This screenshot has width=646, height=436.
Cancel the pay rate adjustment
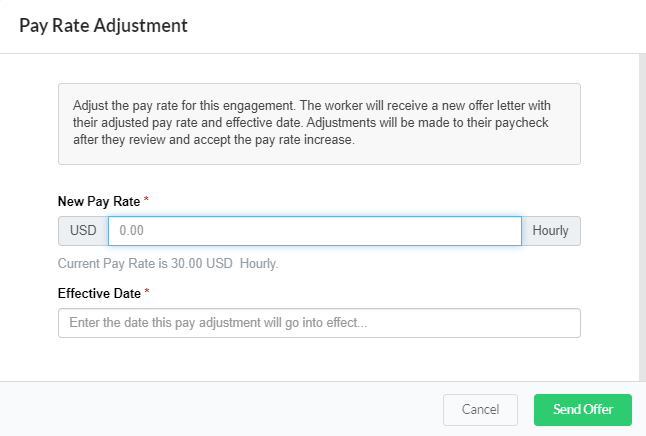(x=480, y=409)
